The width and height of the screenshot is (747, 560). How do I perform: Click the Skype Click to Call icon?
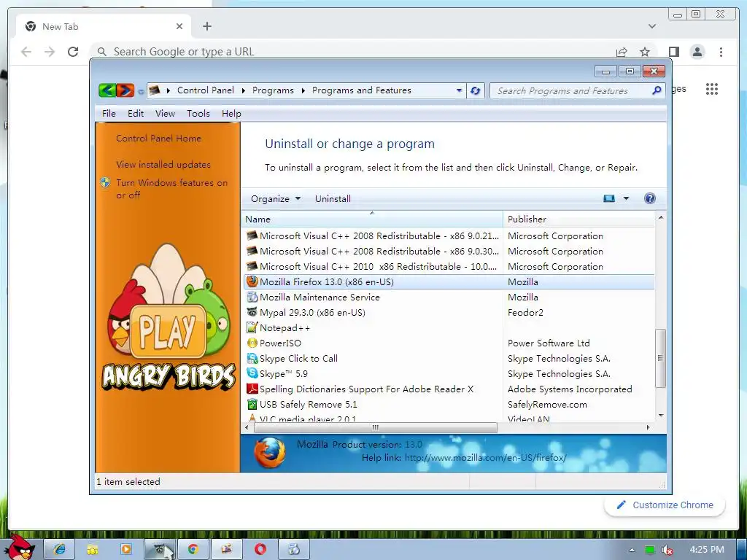pos(252,358)
